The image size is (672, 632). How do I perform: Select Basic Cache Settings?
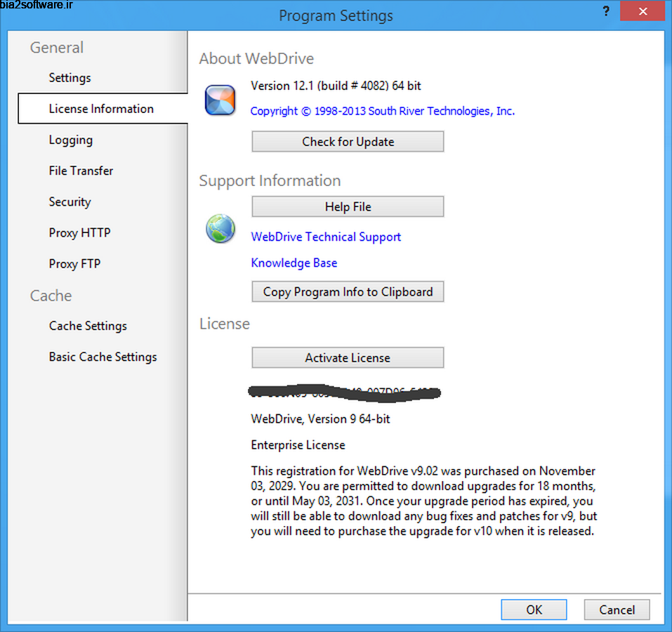point(103,357)
